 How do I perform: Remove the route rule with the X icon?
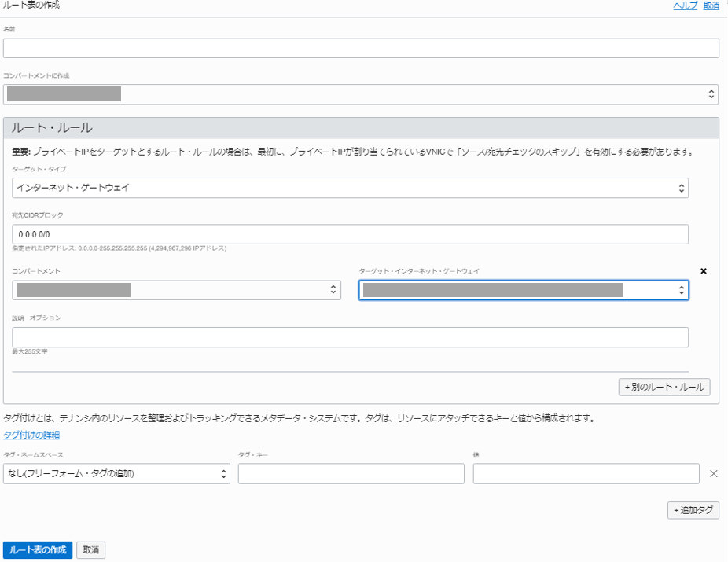click(704, 271)
